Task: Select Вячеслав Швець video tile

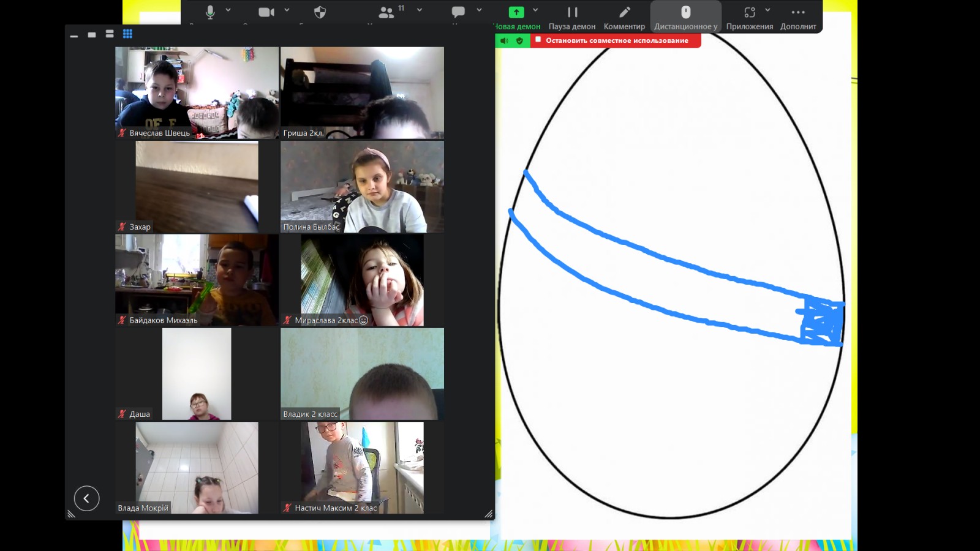Action: coord(197,92)
